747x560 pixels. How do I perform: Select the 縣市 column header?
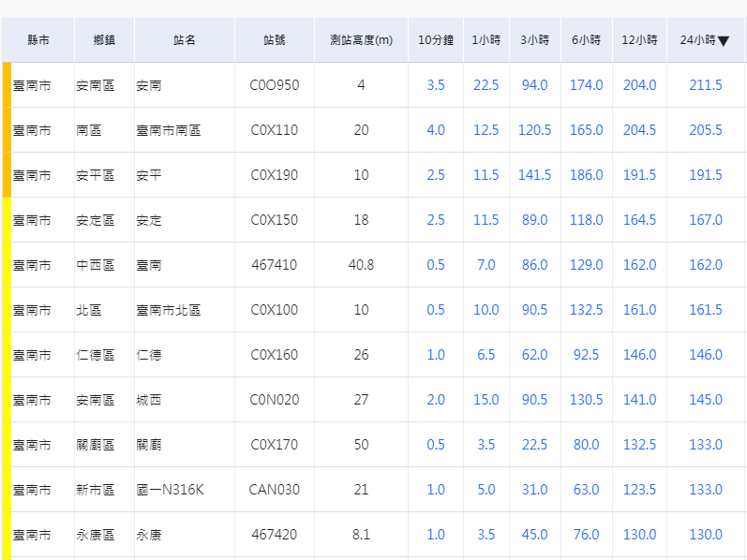38,40
